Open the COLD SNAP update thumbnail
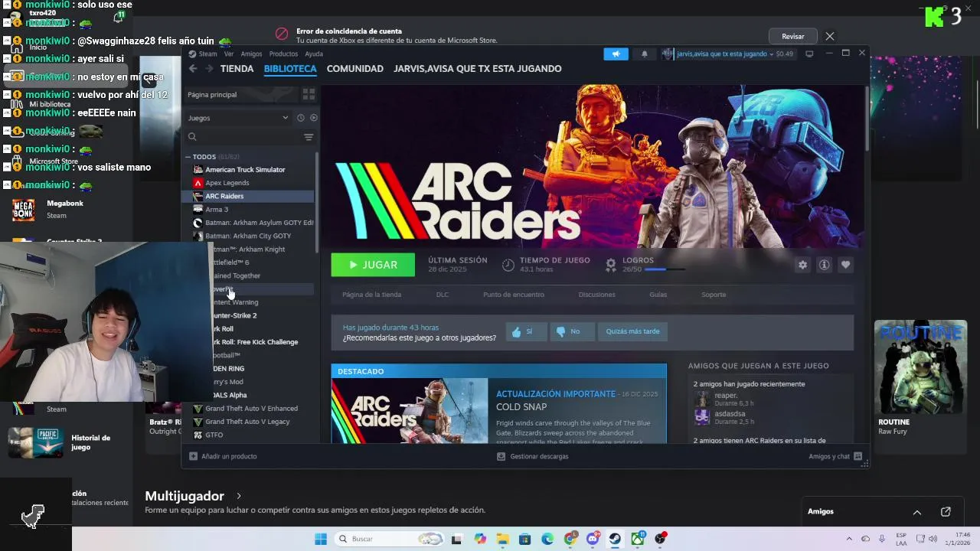The width and height of the screenshot is (980, 551). point(409,411)
